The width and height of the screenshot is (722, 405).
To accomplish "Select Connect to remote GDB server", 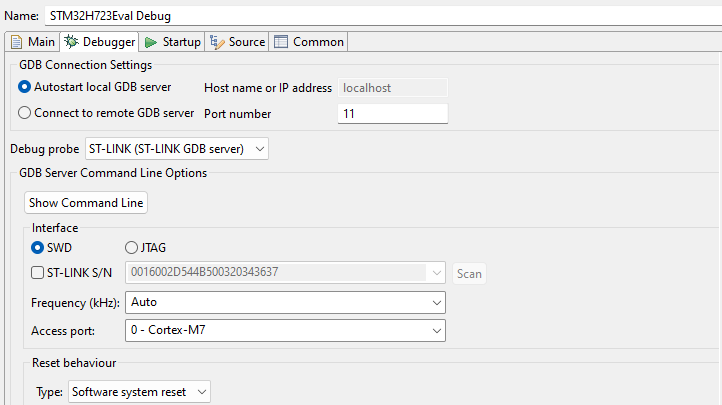I will [106, 113].
